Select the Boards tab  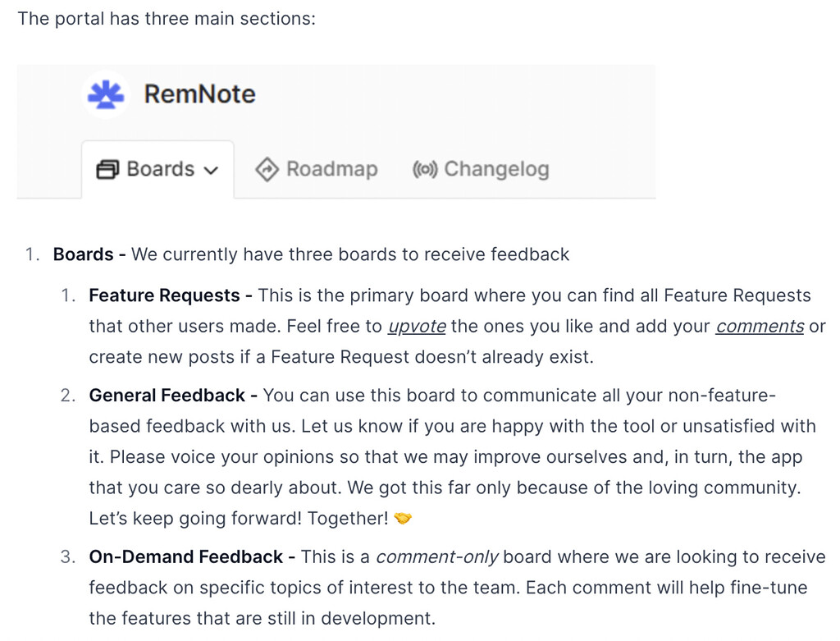click(x=157, y=169)
